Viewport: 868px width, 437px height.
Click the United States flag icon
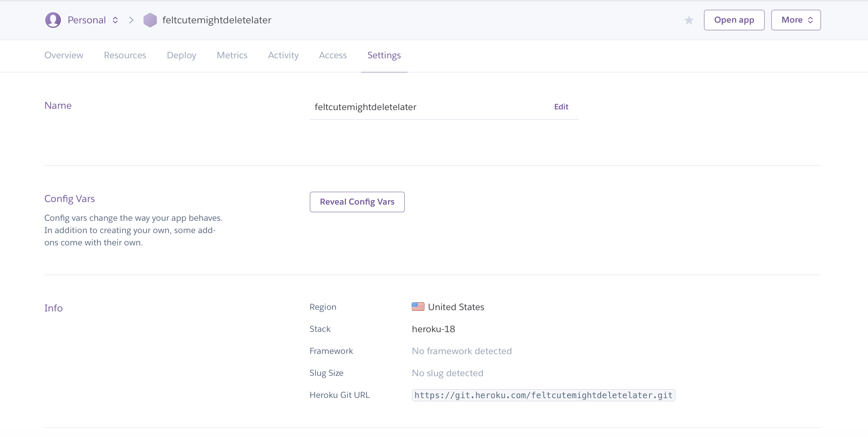click(x=418, y=307)
